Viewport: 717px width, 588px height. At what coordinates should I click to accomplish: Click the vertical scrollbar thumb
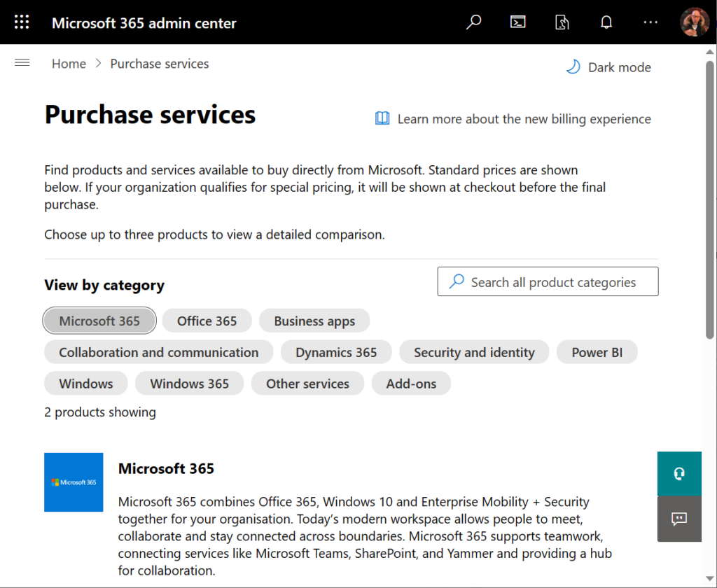tap(710, 200)
